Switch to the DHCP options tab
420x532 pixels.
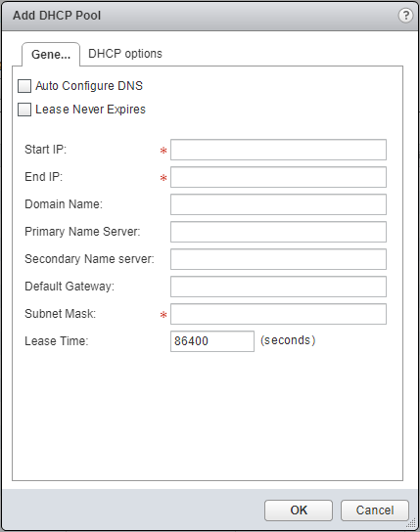coord(125,54)
